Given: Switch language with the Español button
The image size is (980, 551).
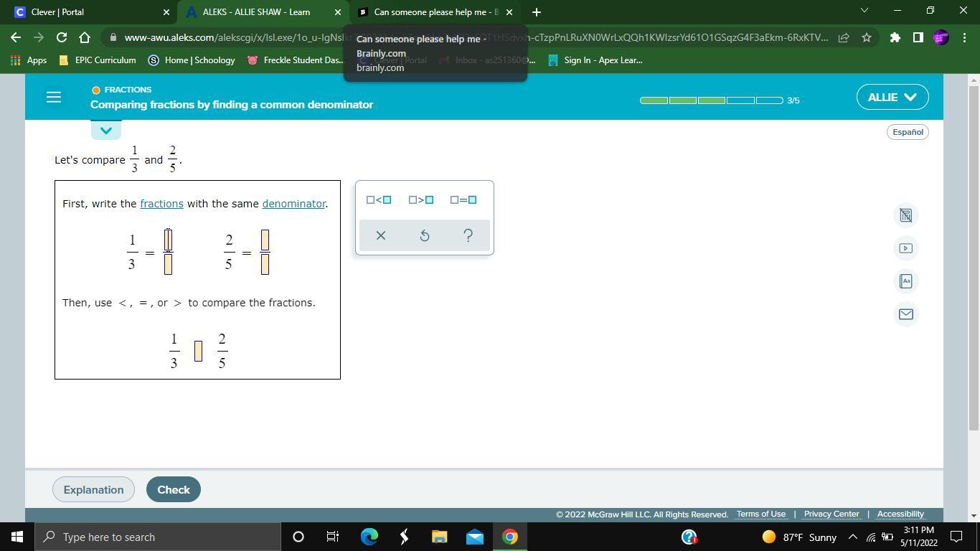Looking at the screenshot, I should [908, 132].
